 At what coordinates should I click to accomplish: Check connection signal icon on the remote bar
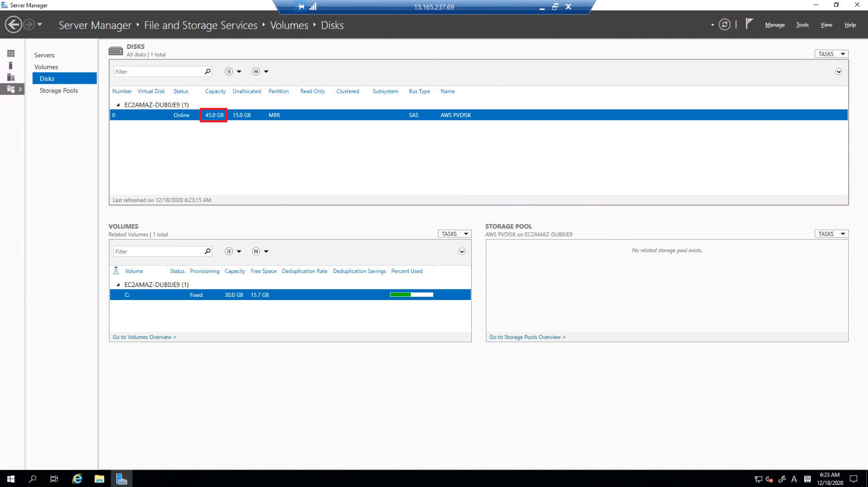click(313, 7)
